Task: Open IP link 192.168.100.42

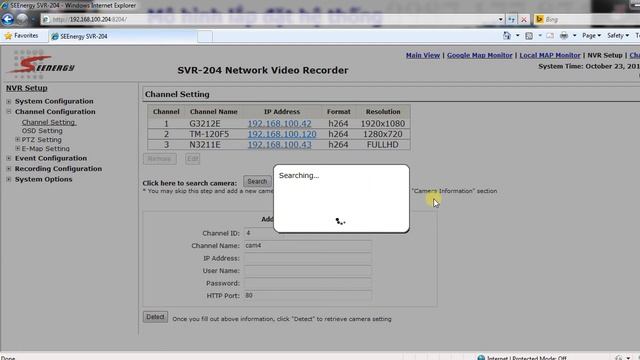Action: [x=280, y=124]
